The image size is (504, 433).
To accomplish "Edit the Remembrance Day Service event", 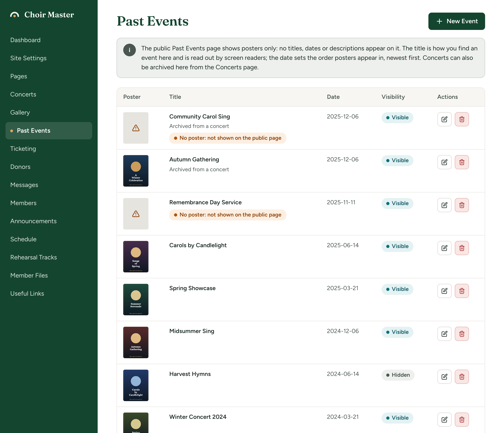I will 444,205.
